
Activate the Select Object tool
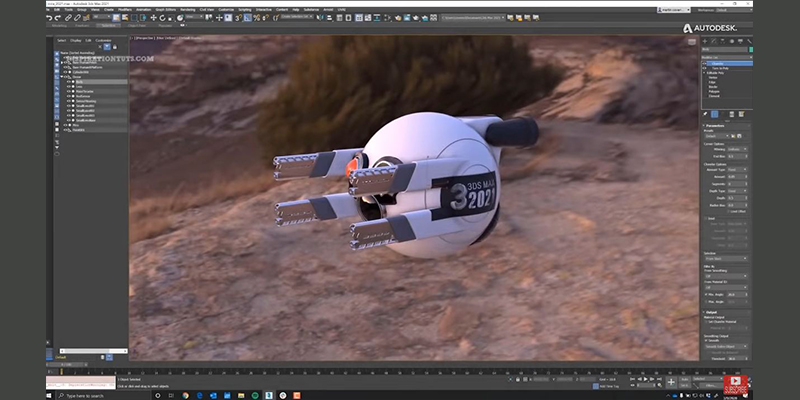(116, 17)
